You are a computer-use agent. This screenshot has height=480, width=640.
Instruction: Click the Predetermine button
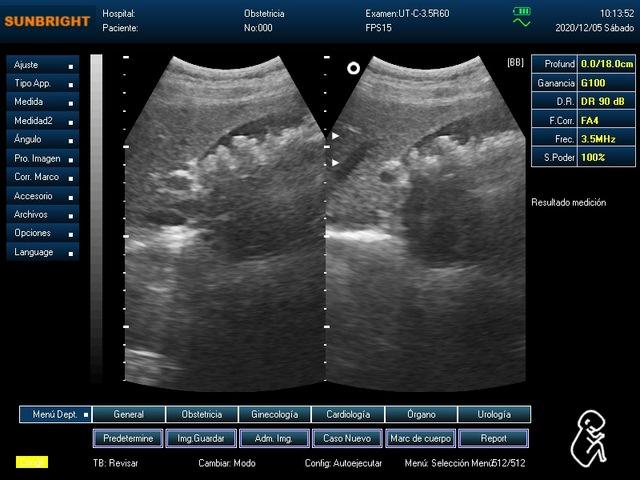[x=128, y=438]
